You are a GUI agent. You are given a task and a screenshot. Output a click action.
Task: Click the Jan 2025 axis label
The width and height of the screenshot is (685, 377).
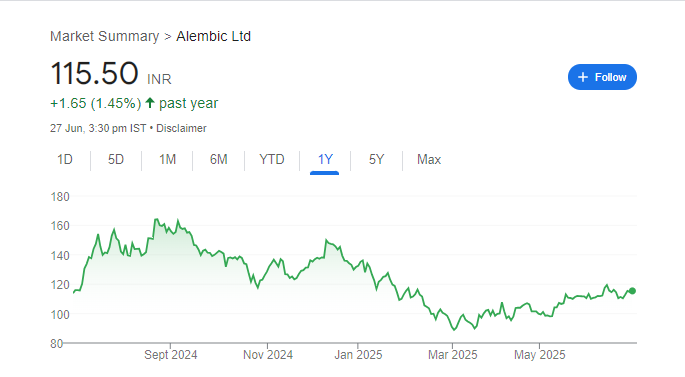click(358, 355)
